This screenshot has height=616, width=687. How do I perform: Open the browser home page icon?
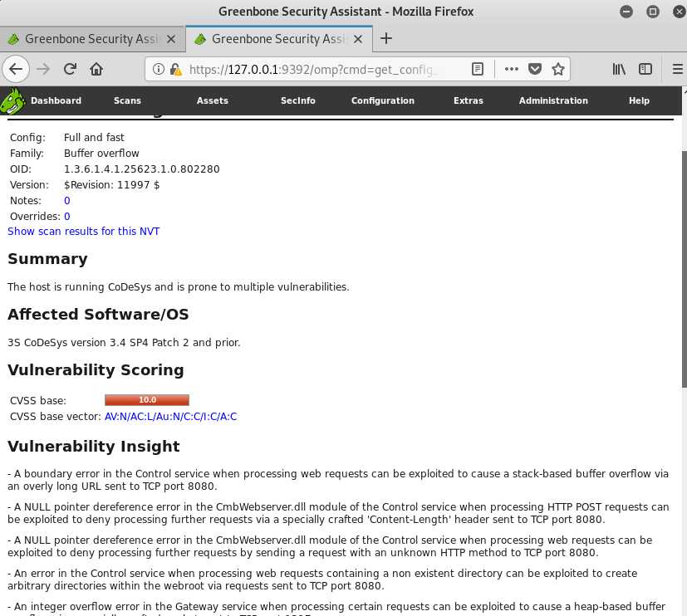[x=96, y=69]
